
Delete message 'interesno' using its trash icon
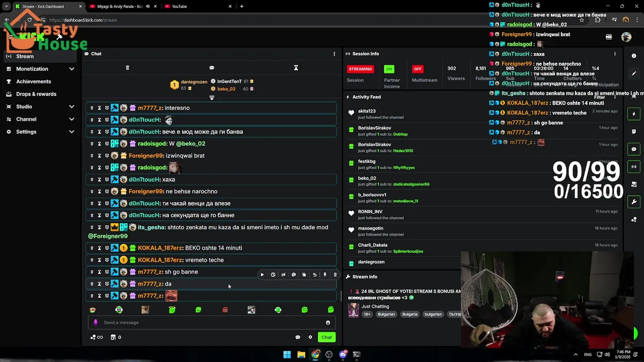point(92,108)
